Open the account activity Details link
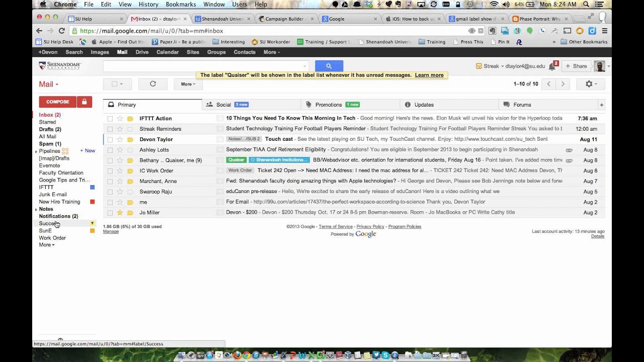 coord(598,236)
